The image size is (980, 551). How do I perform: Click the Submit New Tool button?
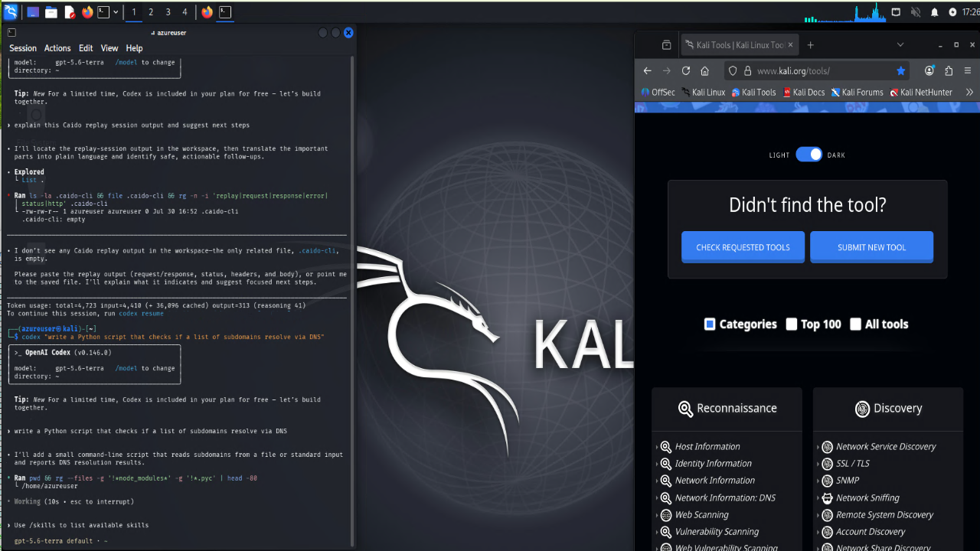[x=871, y=247]
